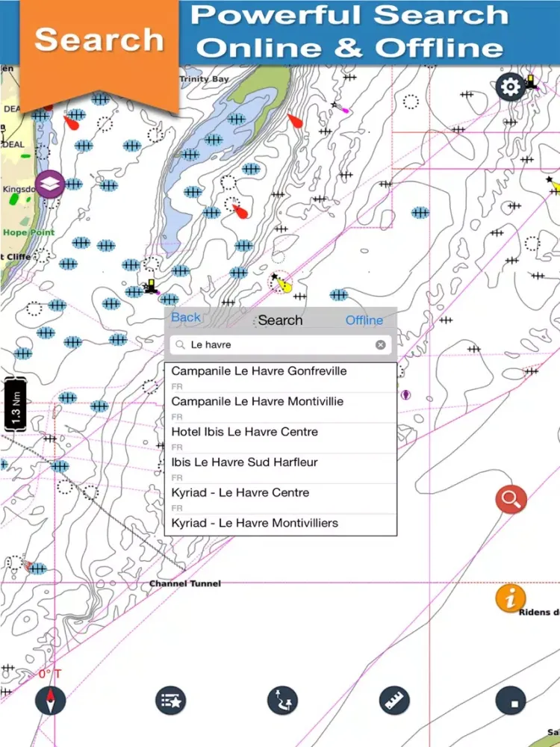Open the map layers button

click(50, 183)
